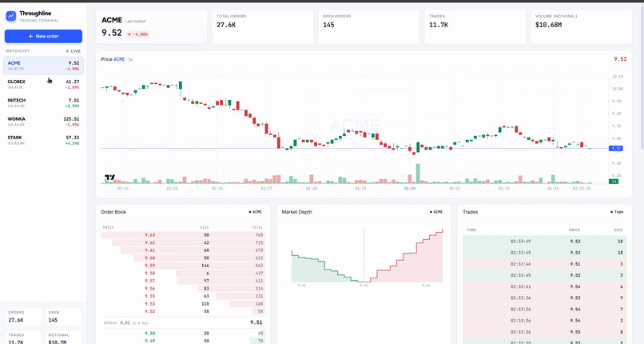Select INITECH in the watchlist

click(43, 102)
